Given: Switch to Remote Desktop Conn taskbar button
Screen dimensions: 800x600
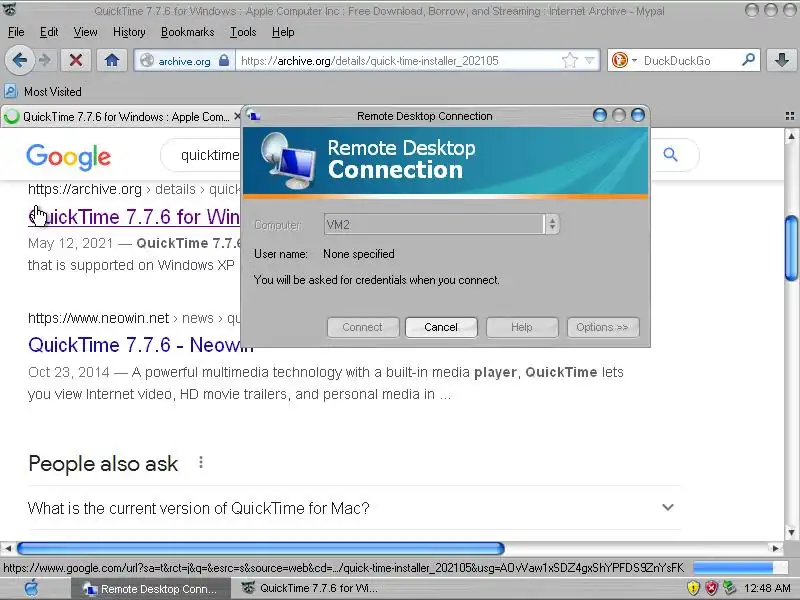Looking at the screenshot, I should [x=151, y=589].
